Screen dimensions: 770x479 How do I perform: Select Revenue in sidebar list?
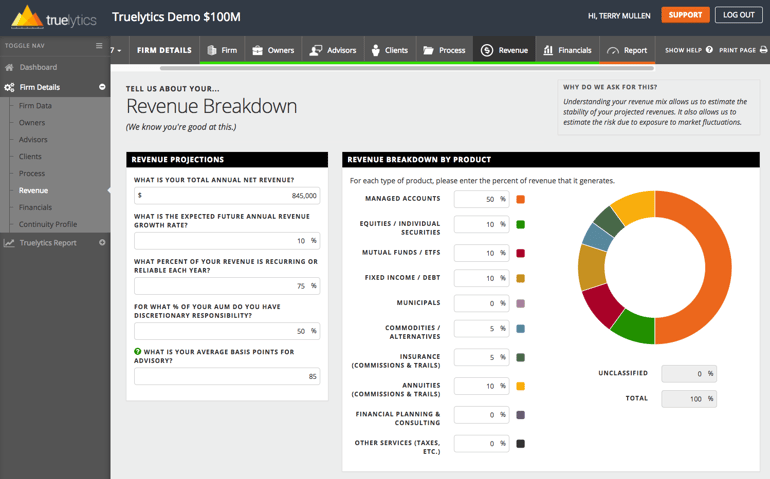point(33,191)
